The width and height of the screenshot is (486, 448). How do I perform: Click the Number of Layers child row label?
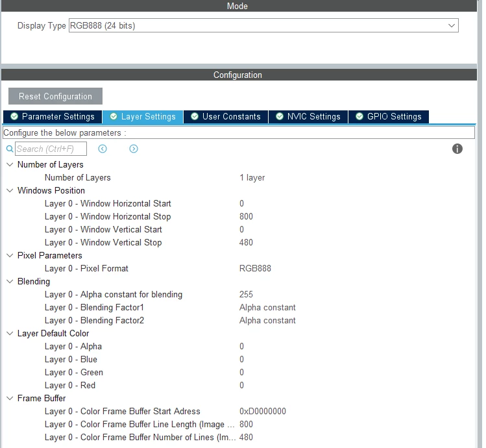coord(77,178)
